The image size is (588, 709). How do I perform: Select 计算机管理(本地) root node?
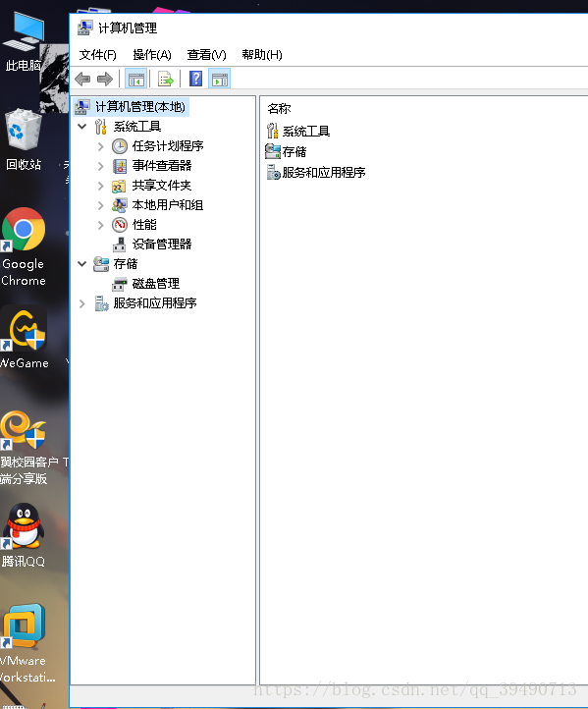coord(140,107)
